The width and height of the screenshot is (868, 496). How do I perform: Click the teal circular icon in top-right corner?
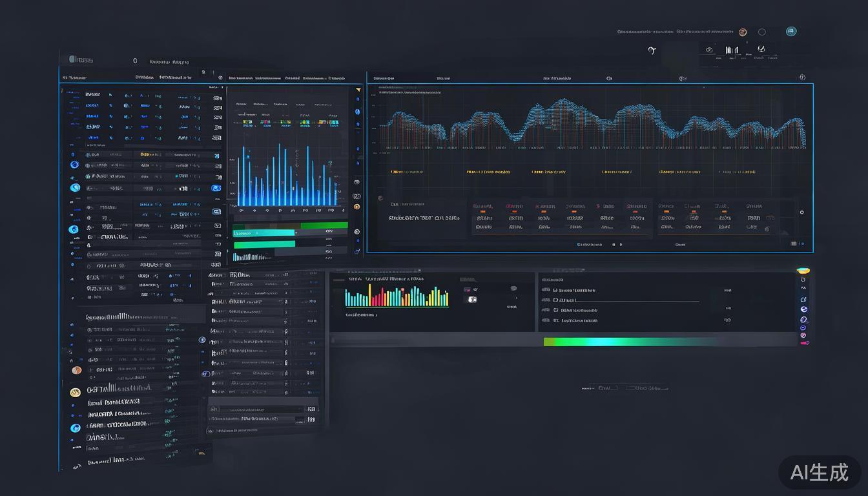tap(790, 32)
